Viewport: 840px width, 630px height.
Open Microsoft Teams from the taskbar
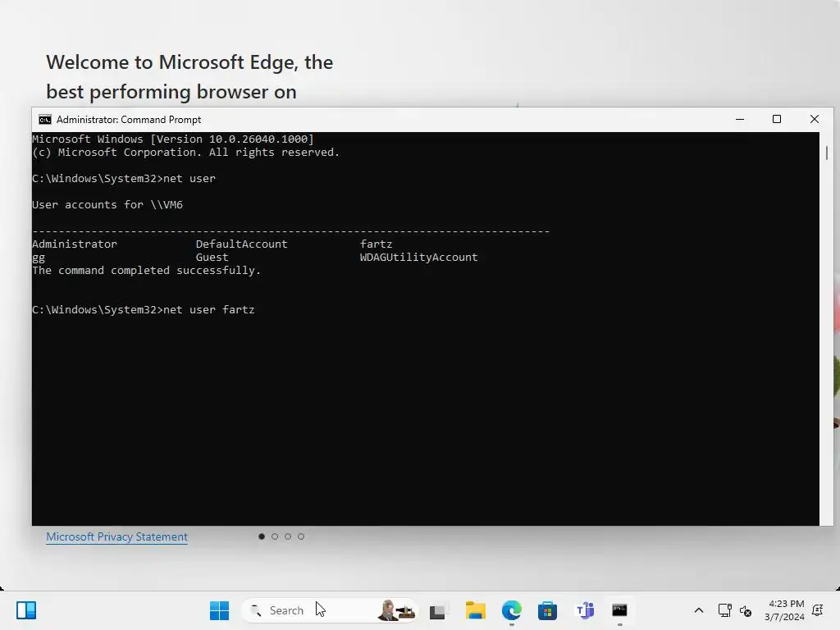pyautogui.click(x=584, y=610)
